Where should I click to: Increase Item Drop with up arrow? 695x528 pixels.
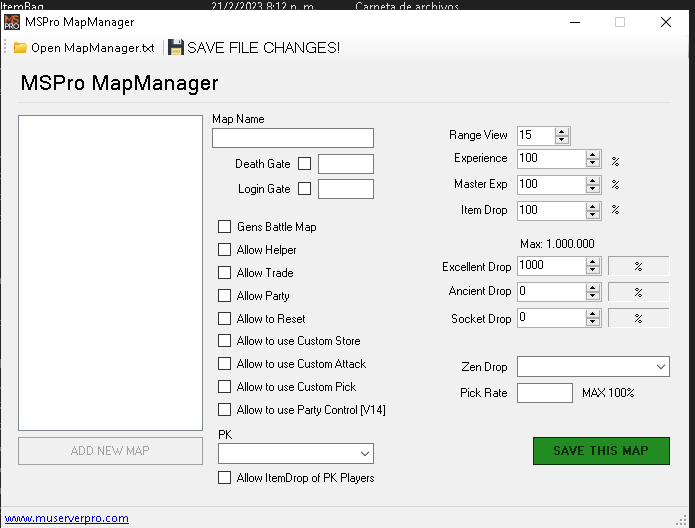tap(593, 206)
